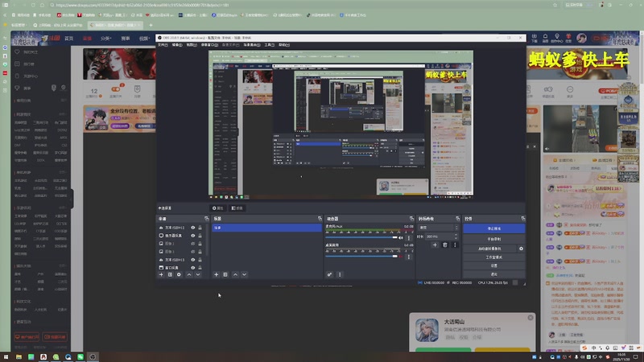The image size is (644, 362).
Task: Open source properties gear in Sources panel
Action: click(x=179, y=274)
